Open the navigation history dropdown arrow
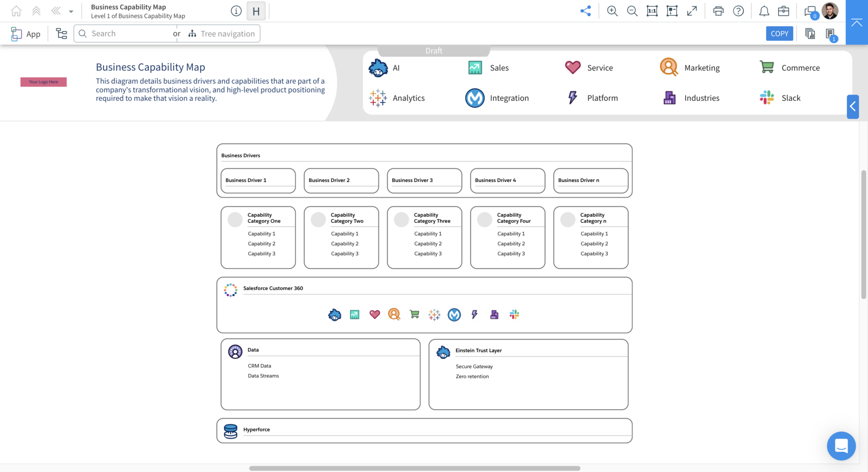This screenshot has width=868, height=472. [x=71, y=10]
